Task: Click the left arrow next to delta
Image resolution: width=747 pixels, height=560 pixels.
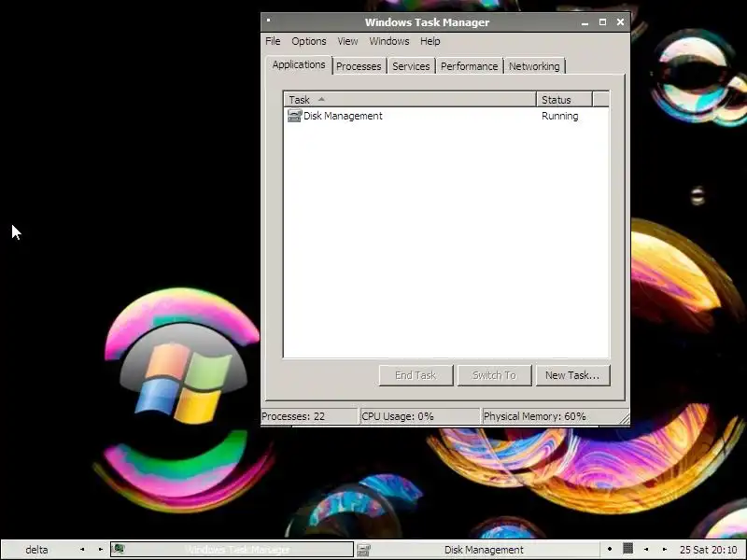Action: point(82,550)
